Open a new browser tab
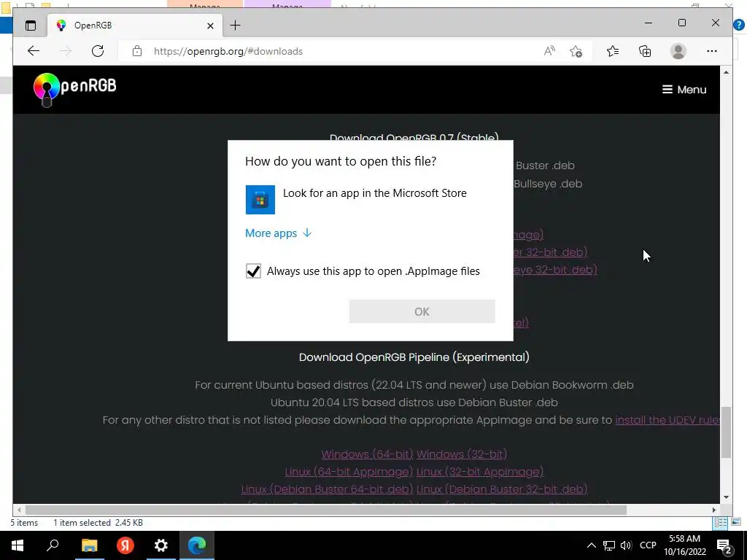The height and width of the screenshot is (560, 747). point(236,26)
